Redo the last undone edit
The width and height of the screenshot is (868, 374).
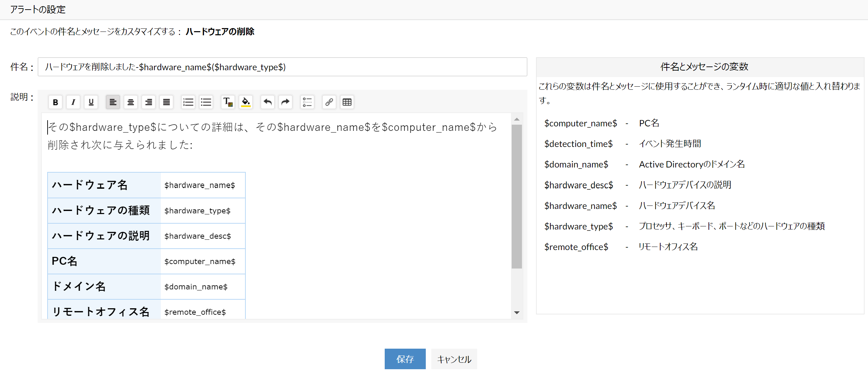285,102
